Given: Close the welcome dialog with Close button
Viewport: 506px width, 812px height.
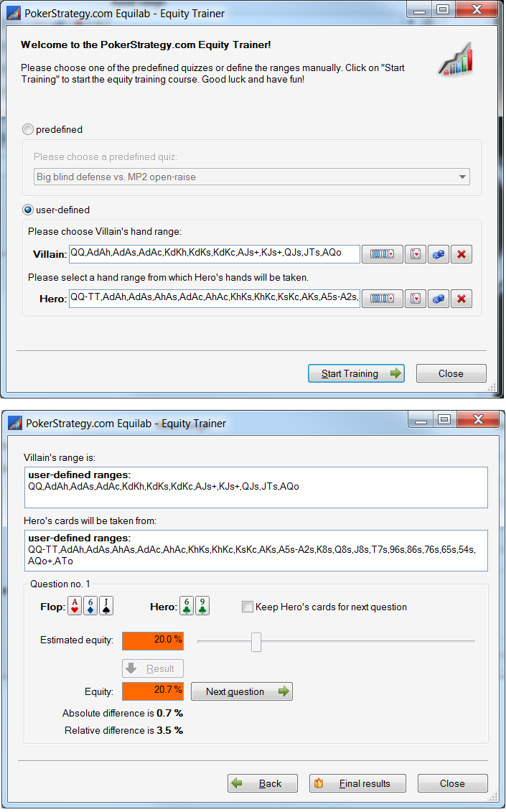Looking at the screenshot, I should (451, 373).
